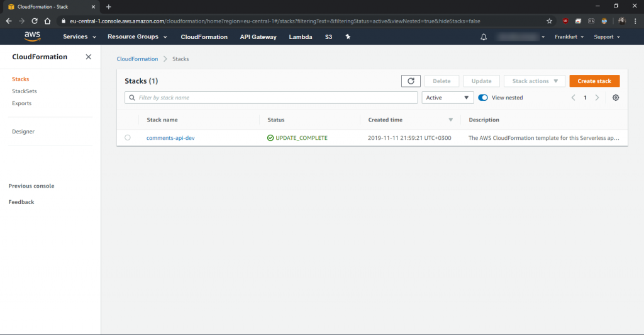Image resolution: width=644 pixels, height=335 pixels.
Task: Click the Description column header
Action: [484, 120]
